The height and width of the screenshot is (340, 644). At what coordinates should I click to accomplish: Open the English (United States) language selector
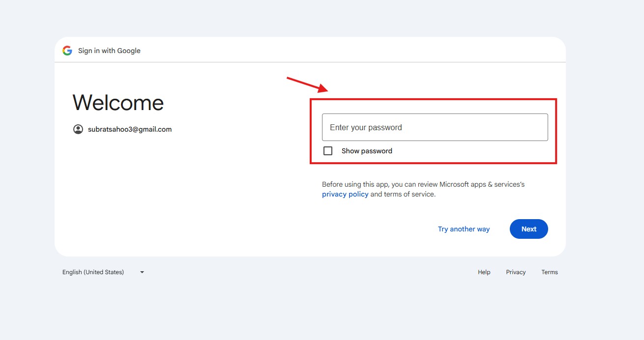[93, 272]
